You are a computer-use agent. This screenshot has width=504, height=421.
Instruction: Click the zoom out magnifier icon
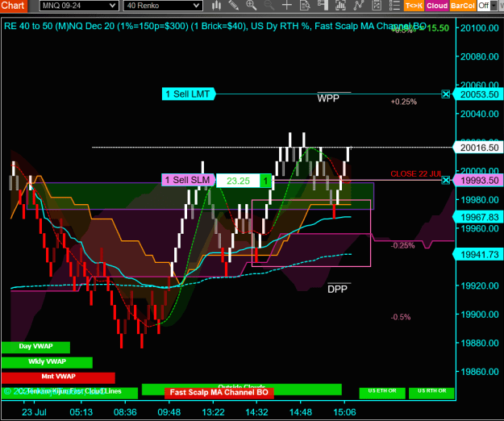tap(269, 5)
